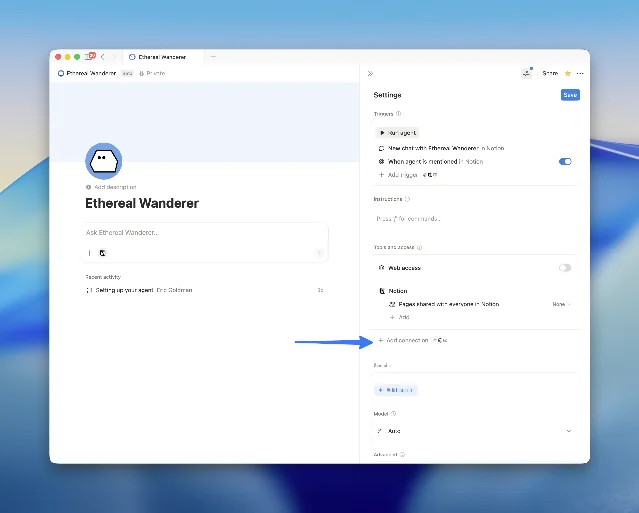Enable the Web access toggle
639x513 pixels.
[x=565, y=268]
